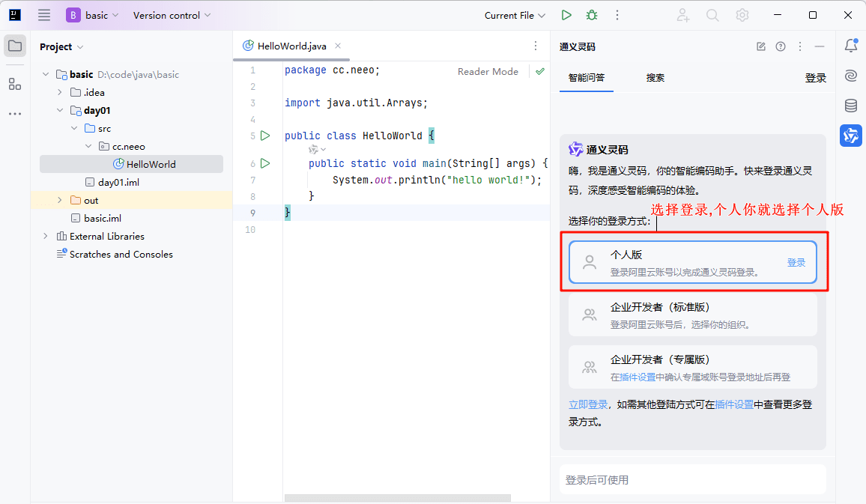Screen dimensions: 866x504
Task: Open IDE settings gear
Action: click(x=742, y=15)
